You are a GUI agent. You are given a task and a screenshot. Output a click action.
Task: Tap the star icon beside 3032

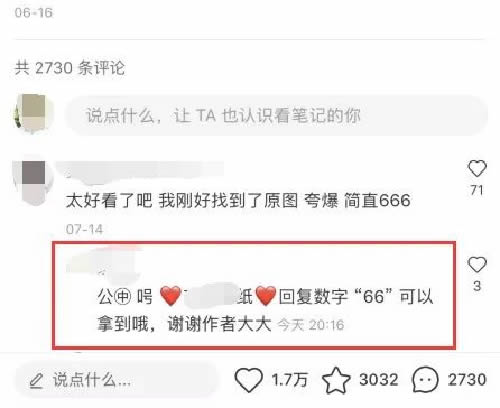coord(336,380)
